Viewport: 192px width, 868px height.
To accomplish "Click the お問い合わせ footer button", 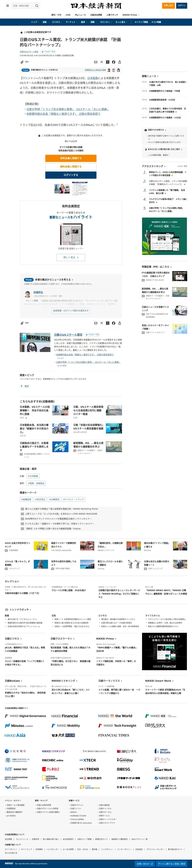I will (x=145, y=864).
